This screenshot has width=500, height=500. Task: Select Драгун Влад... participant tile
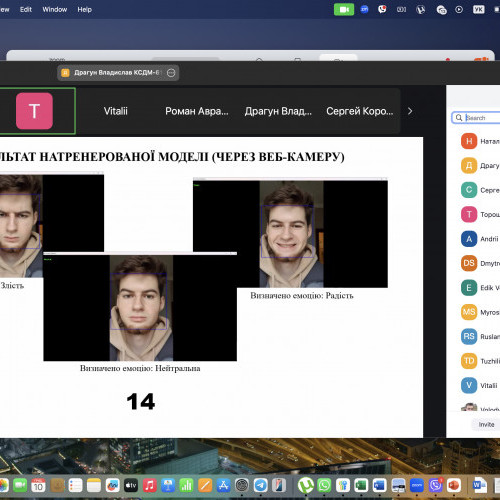click(x=278, y=111)
